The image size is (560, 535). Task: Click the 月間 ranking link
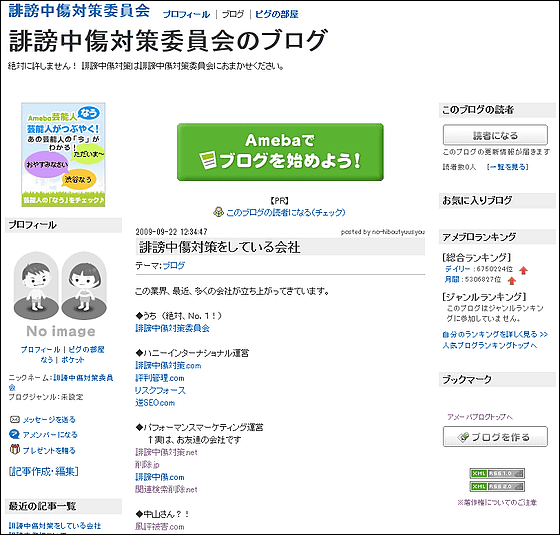tap(451, 279)
